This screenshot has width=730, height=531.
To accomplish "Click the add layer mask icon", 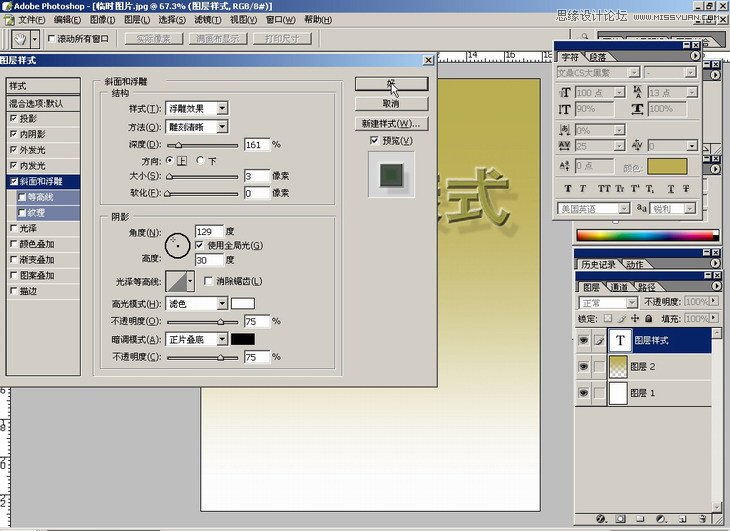I will point(621,518).
